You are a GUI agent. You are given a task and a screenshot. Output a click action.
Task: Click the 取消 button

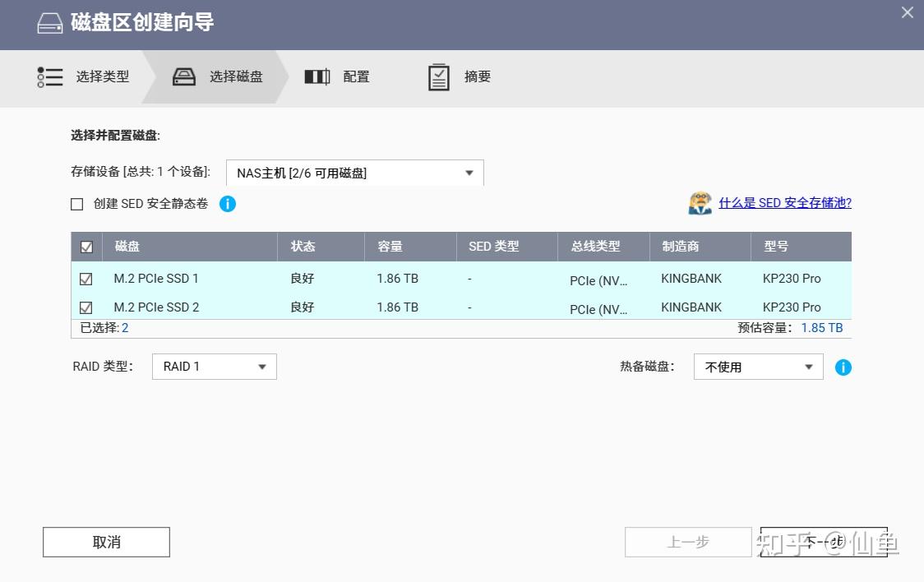pyautogui.click(x=106, y=542)
